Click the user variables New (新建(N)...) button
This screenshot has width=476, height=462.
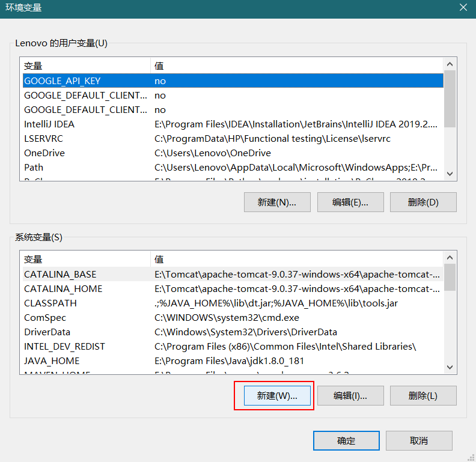[x=277, y=202]
